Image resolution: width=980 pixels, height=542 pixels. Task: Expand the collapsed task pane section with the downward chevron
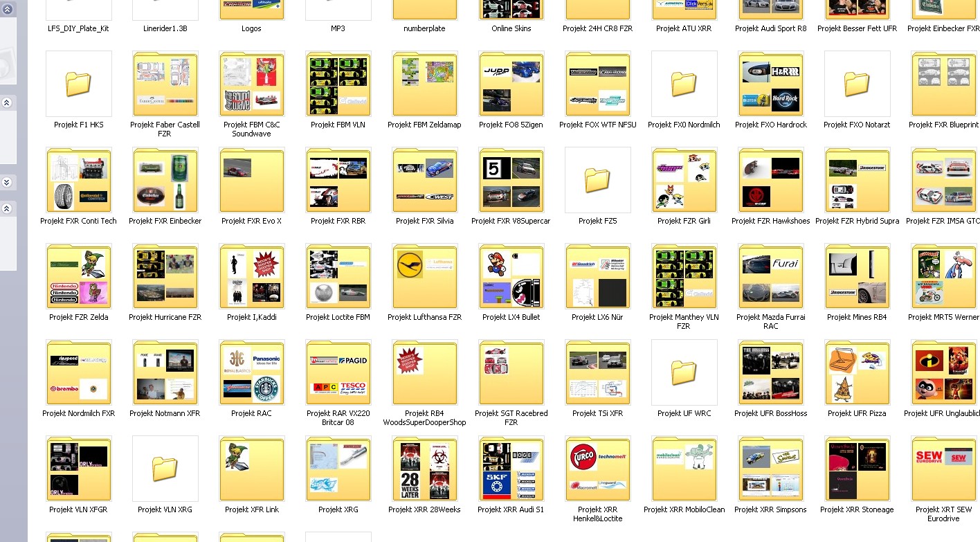tap(7, 183)
